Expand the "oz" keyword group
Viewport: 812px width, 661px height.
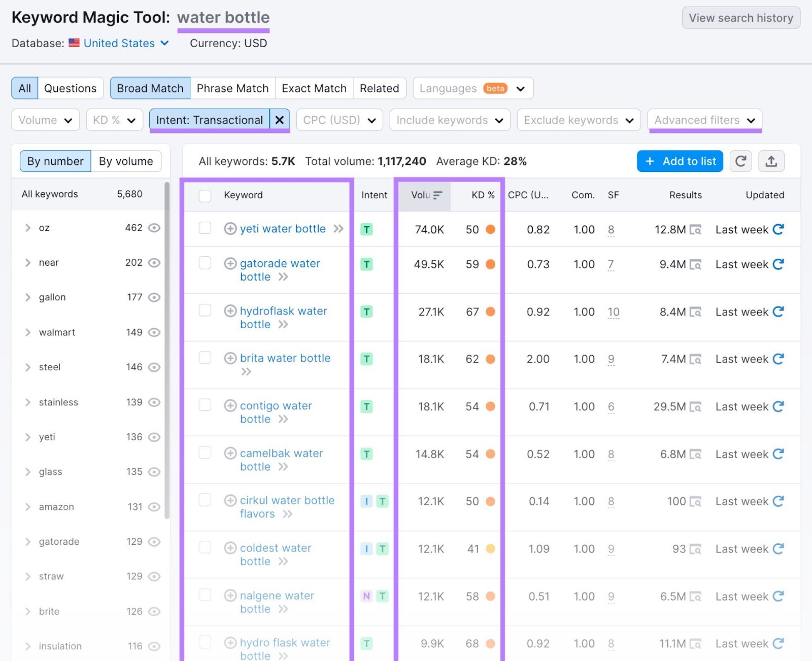tap(28, 228)
